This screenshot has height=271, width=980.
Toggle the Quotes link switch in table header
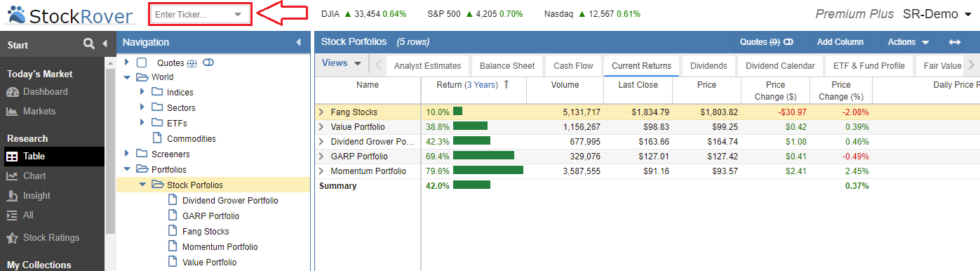(788, 42)
